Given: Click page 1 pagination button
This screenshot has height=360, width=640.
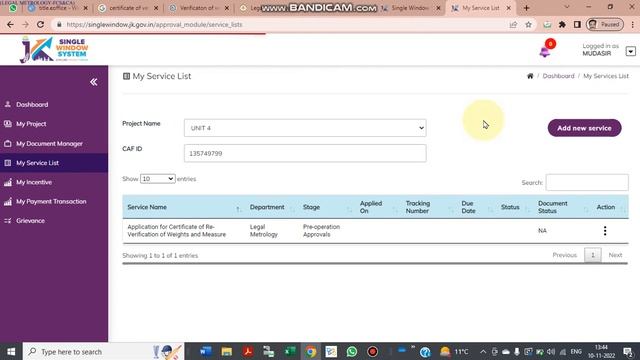Looking at the screenshot, I should click(x=592, y=255).
